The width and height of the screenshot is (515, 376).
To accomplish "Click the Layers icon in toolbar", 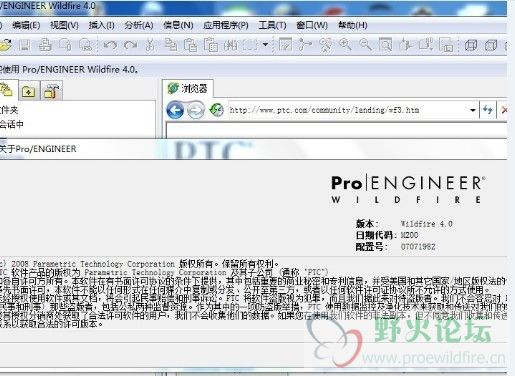I will (x=446, y=45).
